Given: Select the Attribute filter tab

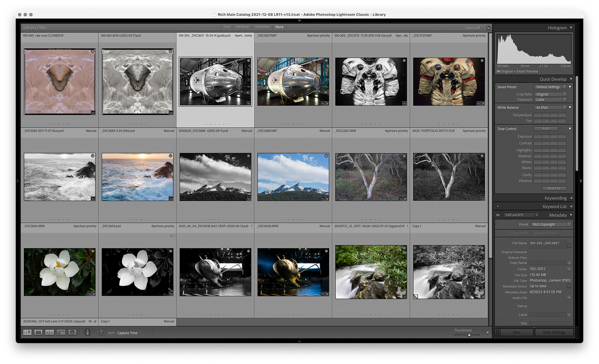Looking at the screenshot, I should (242, 27).
